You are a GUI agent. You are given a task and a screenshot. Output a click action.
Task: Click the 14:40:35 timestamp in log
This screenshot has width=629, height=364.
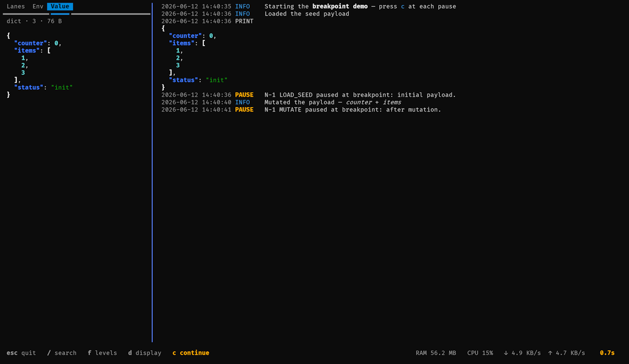click(217, 6)
